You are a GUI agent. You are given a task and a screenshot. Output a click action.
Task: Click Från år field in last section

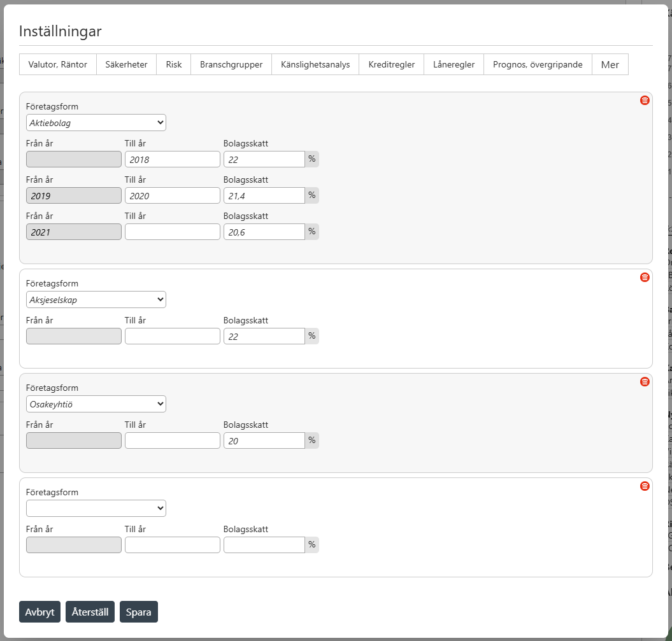74,545
